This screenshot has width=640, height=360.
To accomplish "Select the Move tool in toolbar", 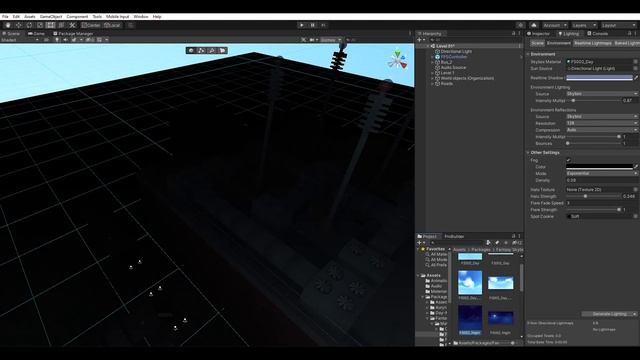I will coord(18,25).
